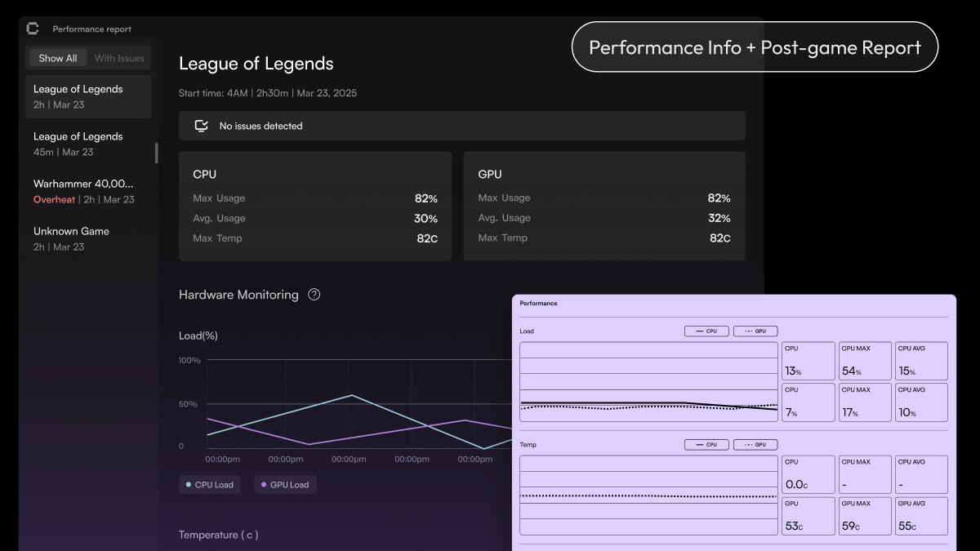The width and height of the screenshot is (980, 551).
Task: Open the League of Legends 45m session
Action: 88,144
